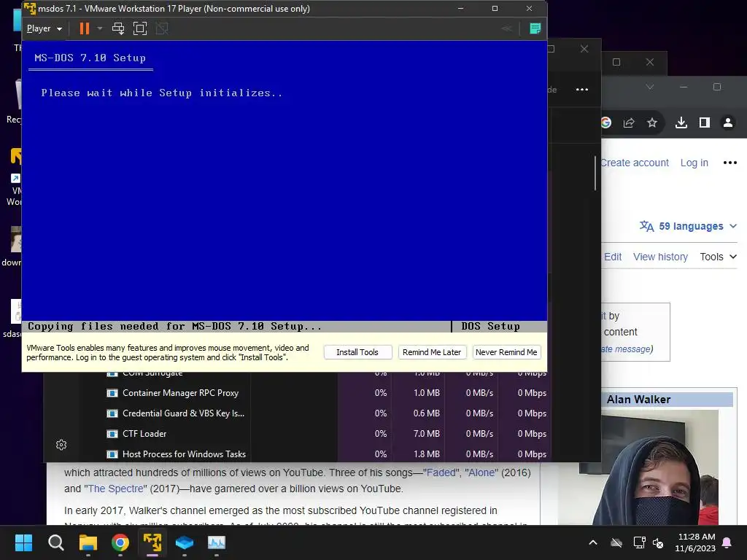Click the Chrome tab search chevron
The width and height of the screenshot is (747, 560).
tap(649, 87)
